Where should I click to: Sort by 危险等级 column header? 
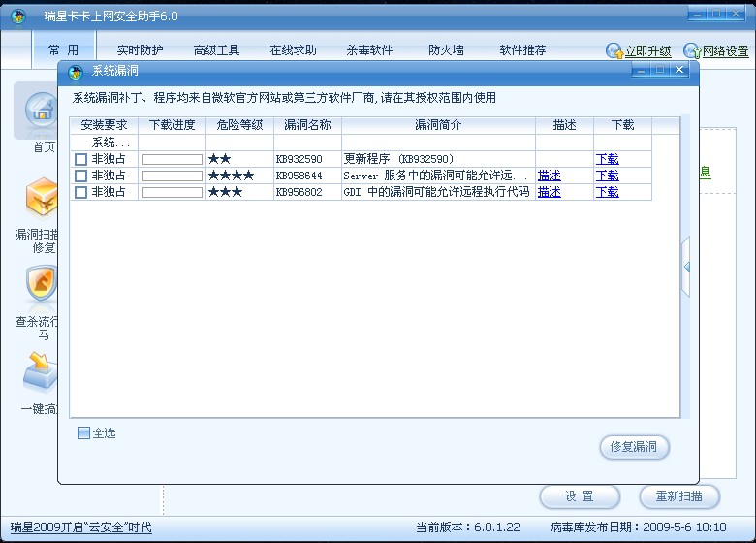[x=239, y=125]
